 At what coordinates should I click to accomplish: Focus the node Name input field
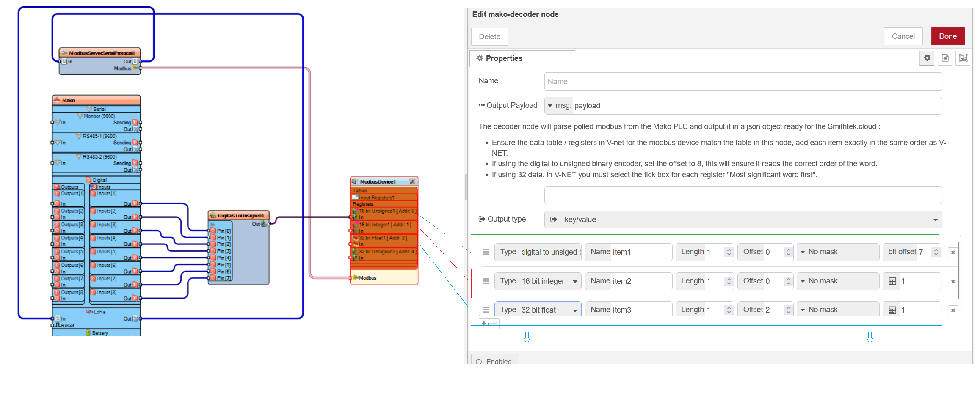click(743, 82)
